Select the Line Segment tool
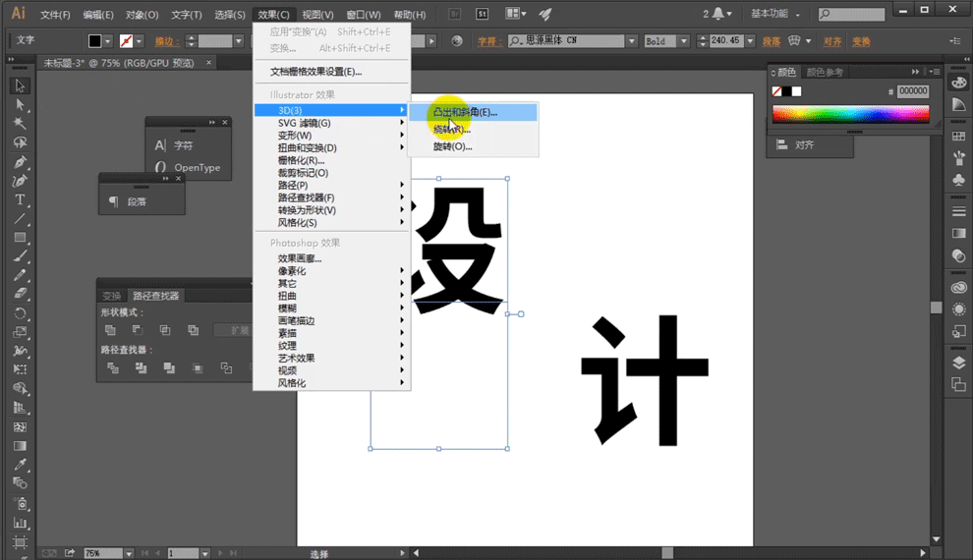The height and width of the screenshot is (560, 973). [x=20, y=218]
